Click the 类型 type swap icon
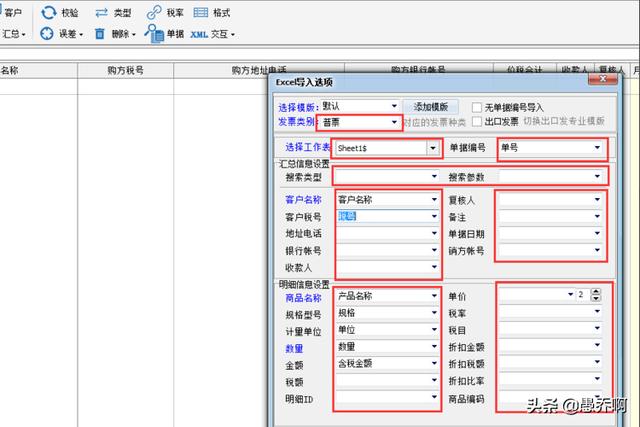Screen dimensions: 640x427 [101, 12]
